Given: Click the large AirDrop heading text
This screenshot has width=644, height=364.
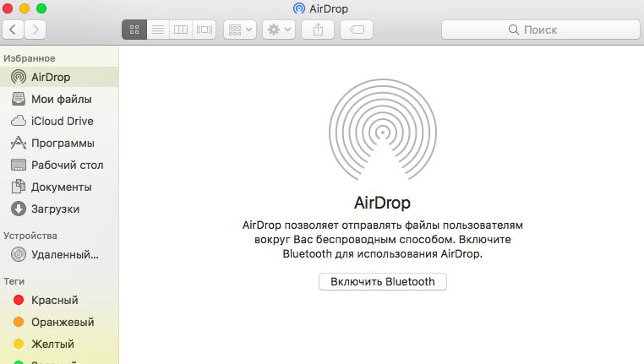Looking at the screenshot, I should (x=382, y=203).
